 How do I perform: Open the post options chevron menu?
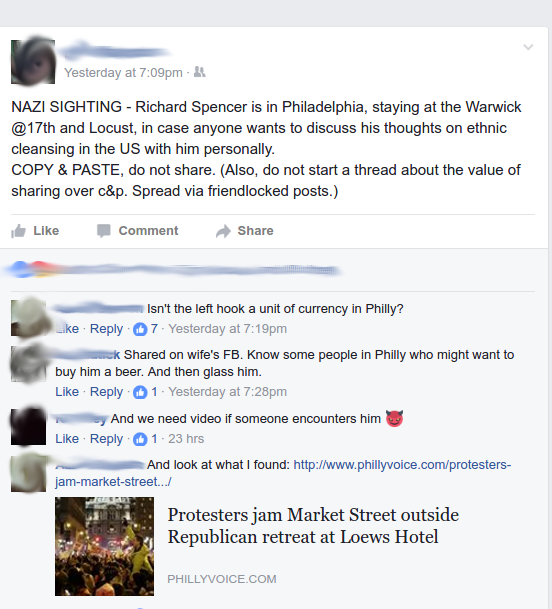point(528,47)
